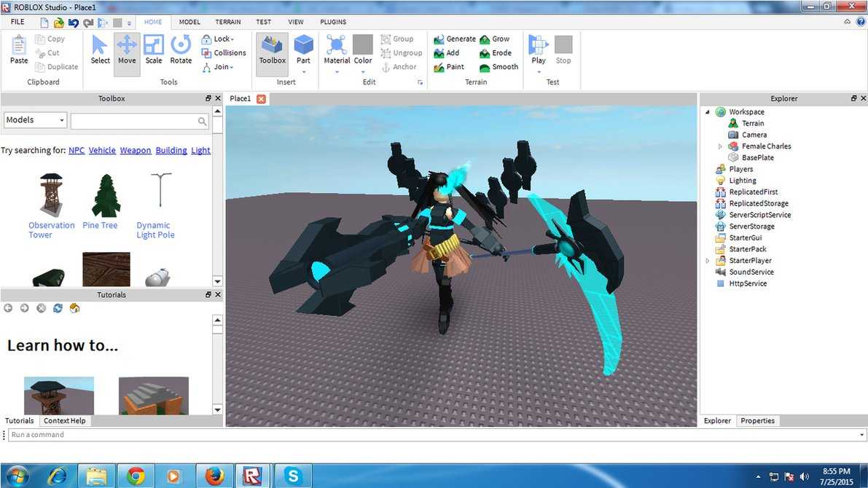Viewport: 868px width, 488px height.
Task: Click the Group button
Action: 397,39
